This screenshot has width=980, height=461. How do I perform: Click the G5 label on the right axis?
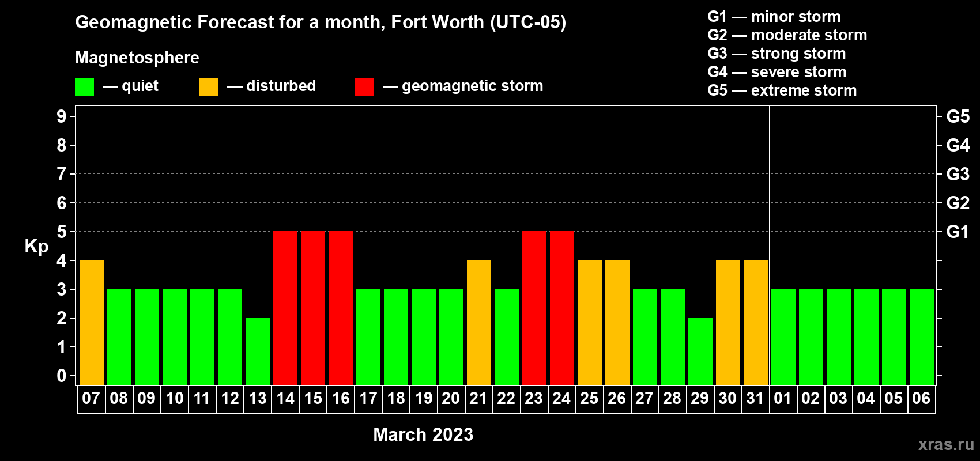tap(958, 116)
